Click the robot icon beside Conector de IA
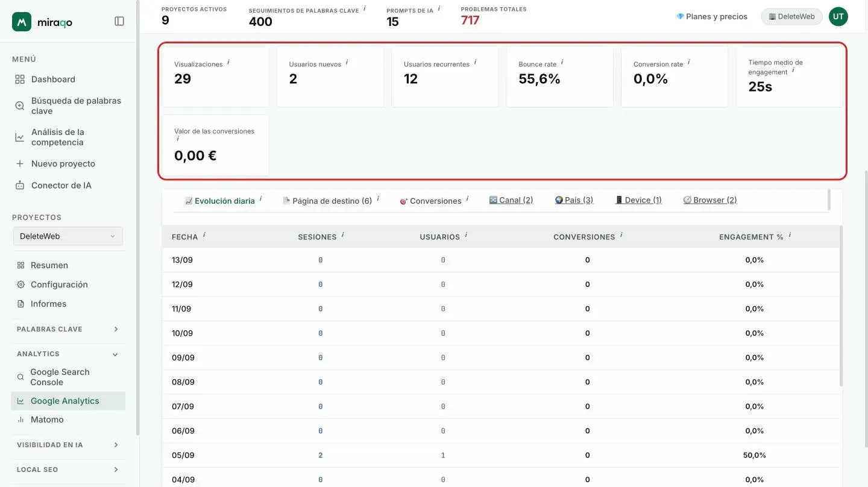This screenshot has width=868, height=487. 20,185
